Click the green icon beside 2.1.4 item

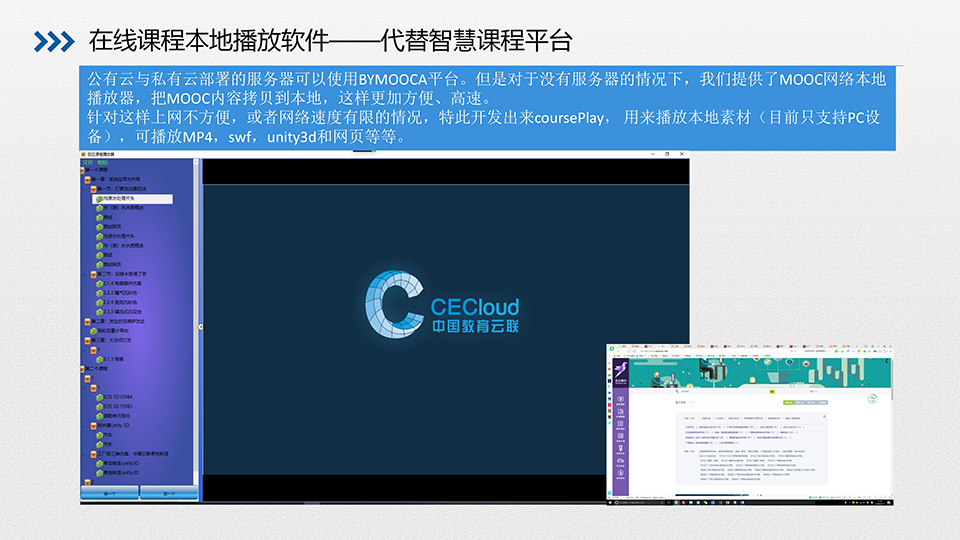pos(100,284)
